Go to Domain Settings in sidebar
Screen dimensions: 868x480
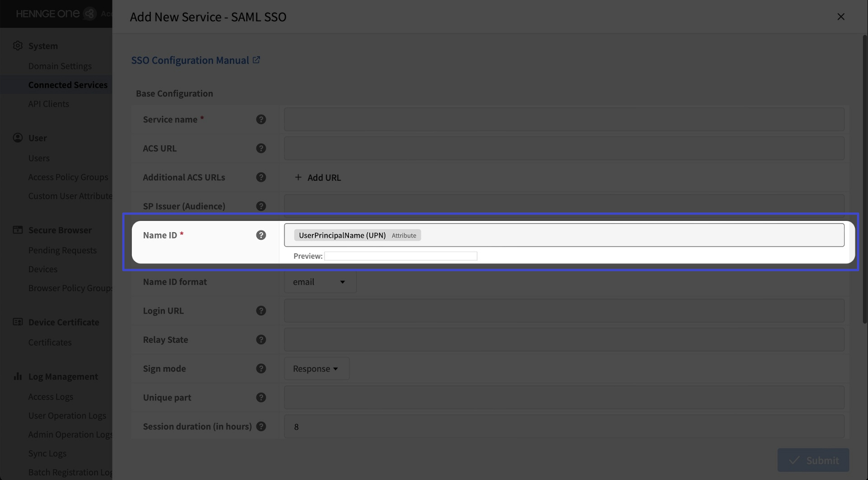pyautogui.click(x=60, y=66)
